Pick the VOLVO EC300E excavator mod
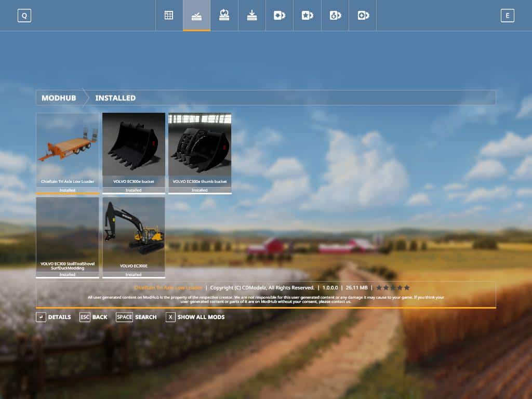The width and height of the screenshot is (532, 399). point(134,237)
